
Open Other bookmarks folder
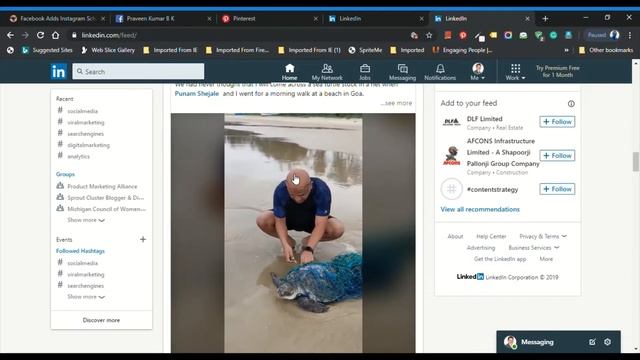pyautogui.click(x=606, y=50)
